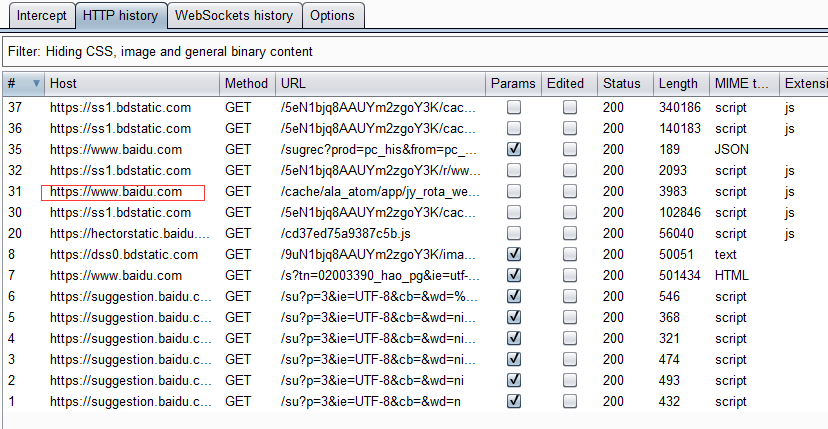Select row number 30
The height and width of the screenshot is (429, 828).
[15, 212]
